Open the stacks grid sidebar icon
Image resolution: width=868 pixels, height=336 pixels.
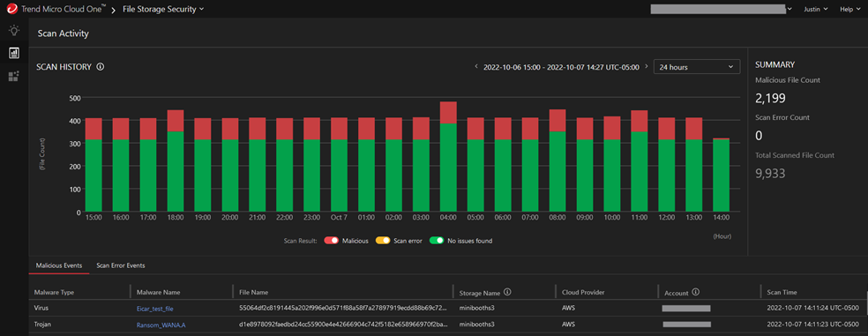[x=14, y=77]
